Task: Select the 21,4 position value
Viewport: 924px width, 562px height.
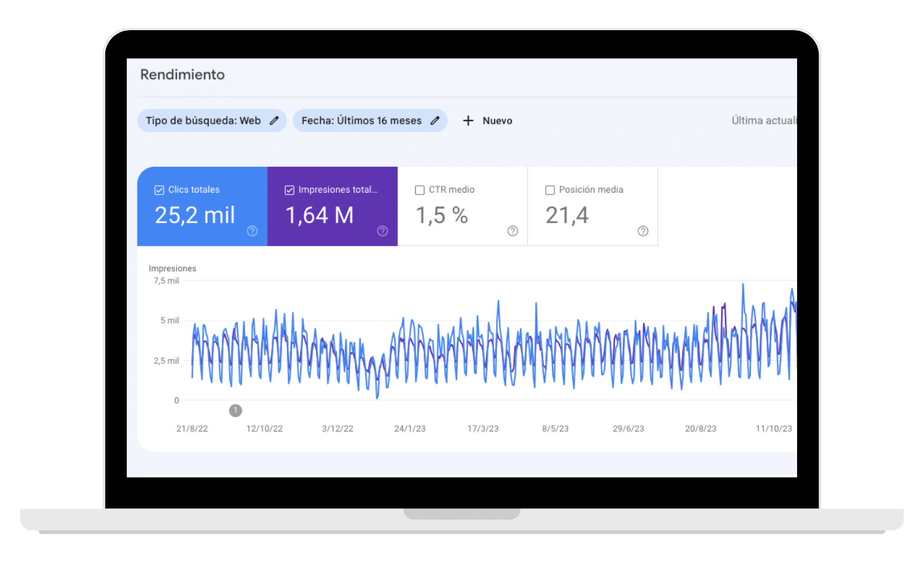Action: coord(567,215)
